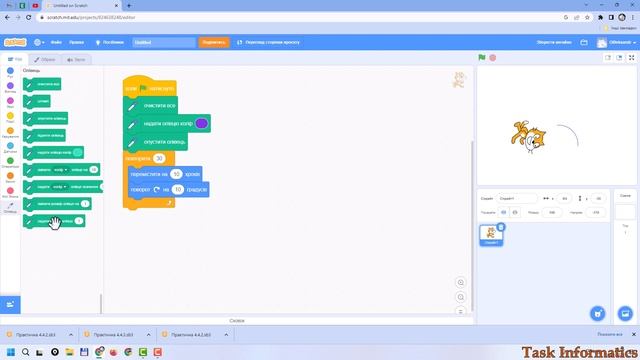Switch to the Sounds tab
Viewport: 640px width, 360px height.
pyautogui.click(x=76, y=59)
